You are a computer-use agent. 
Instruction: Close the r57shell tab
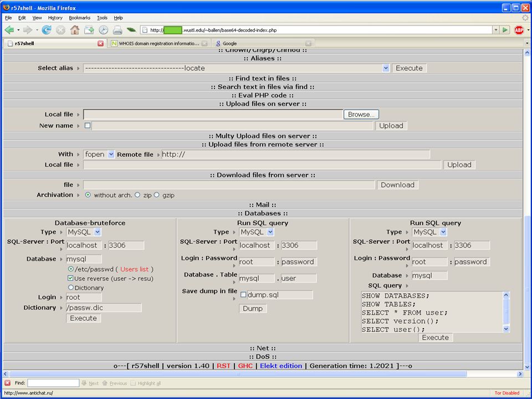pyautogui.click(x=100, y=43)
